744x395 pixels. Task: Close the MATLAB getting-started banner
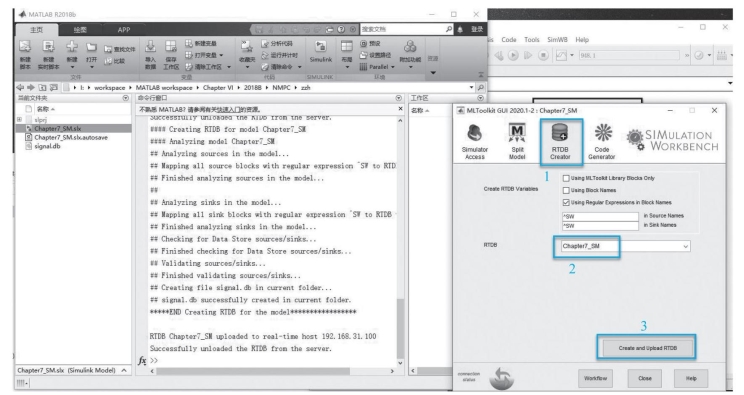400,109
